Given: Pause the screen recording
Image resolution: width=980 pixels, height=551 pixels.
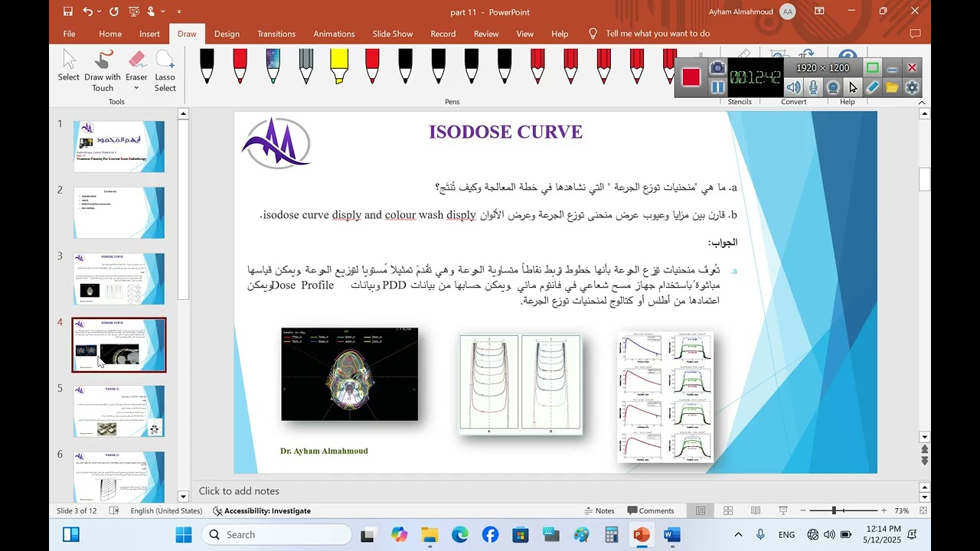Looking at the screenshot, I should pyautogui.click(x=717, y=87).
